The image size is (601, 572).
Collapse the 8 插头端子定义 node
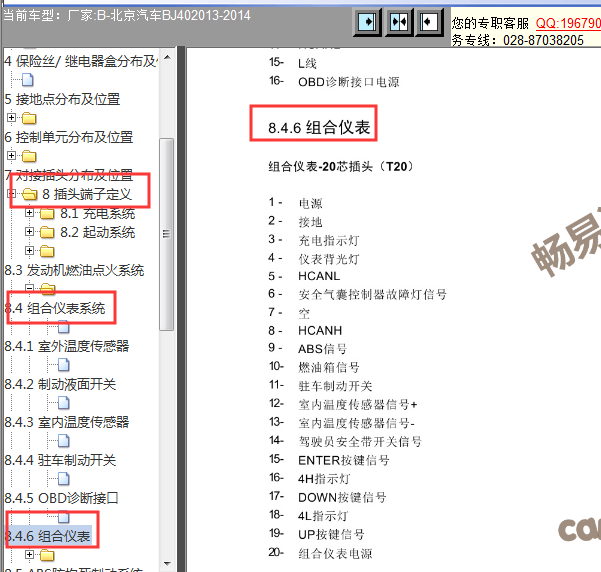pos(11,193)
